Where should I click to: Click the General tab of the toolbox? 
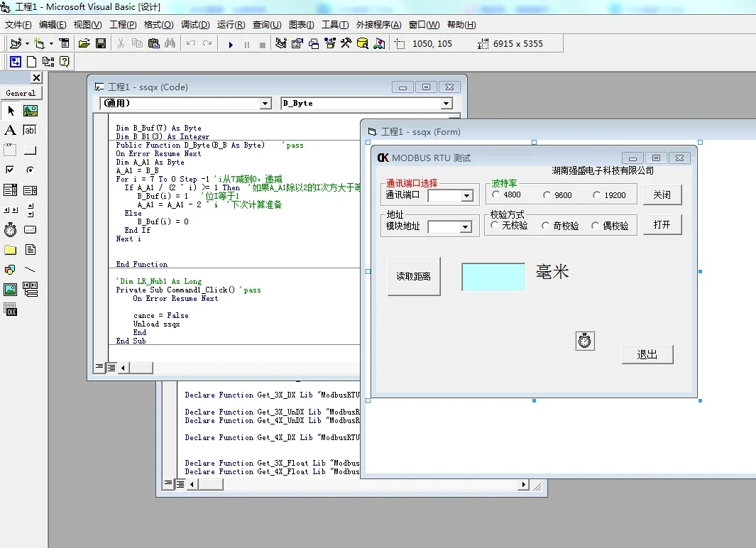click(21, 93)
